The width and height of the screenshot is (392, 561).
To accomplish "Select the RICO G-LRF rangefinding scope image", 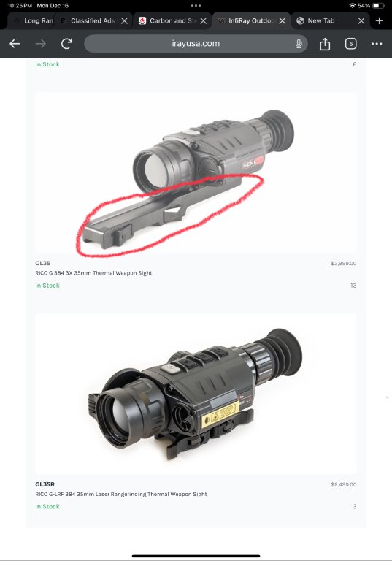I will pyautogui.click(x=196, y=394).
